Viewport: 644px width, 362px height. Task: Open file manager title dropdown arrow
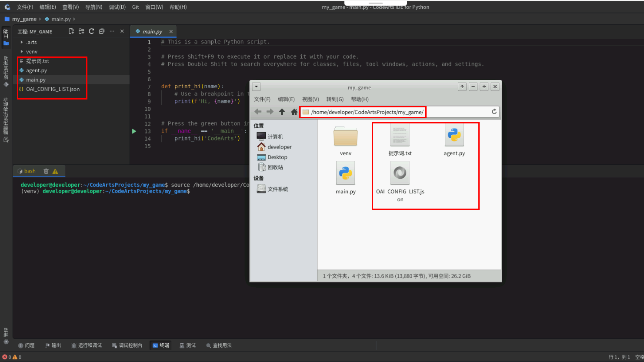click(256, 86)
